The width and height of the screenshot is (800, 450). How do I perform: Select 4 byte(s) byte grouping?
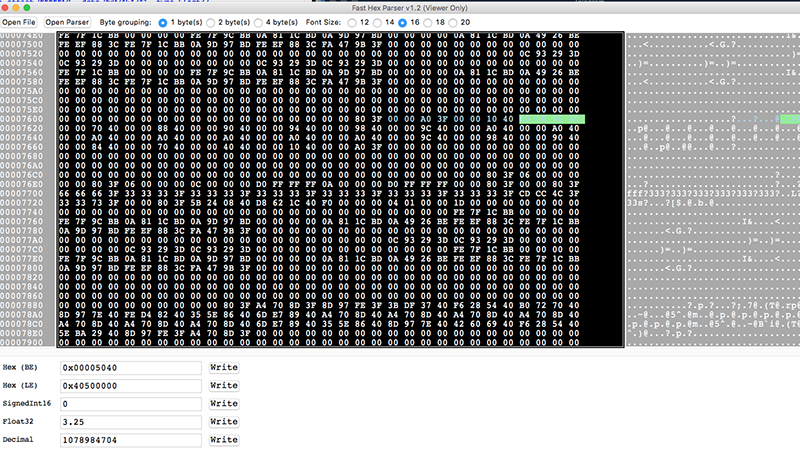pyautogui.click(x=258, y=23)
